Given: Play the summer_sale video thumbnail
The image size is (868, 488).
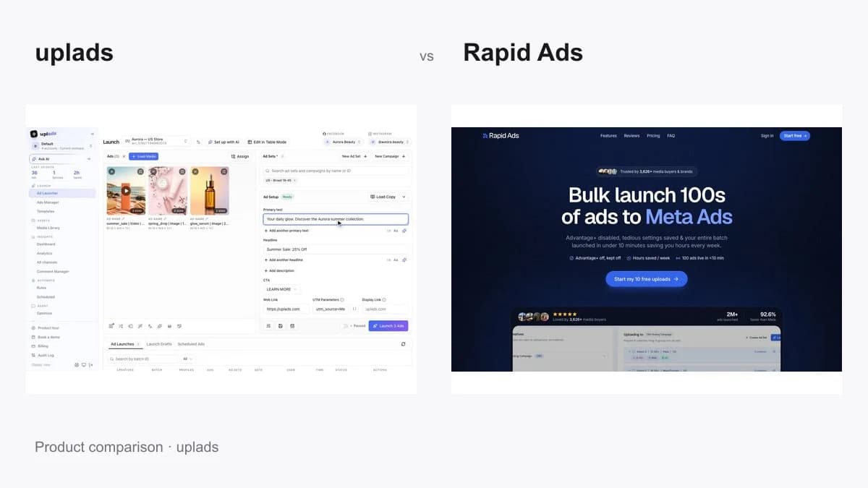Looking at the screenshot, I should 126,191.
